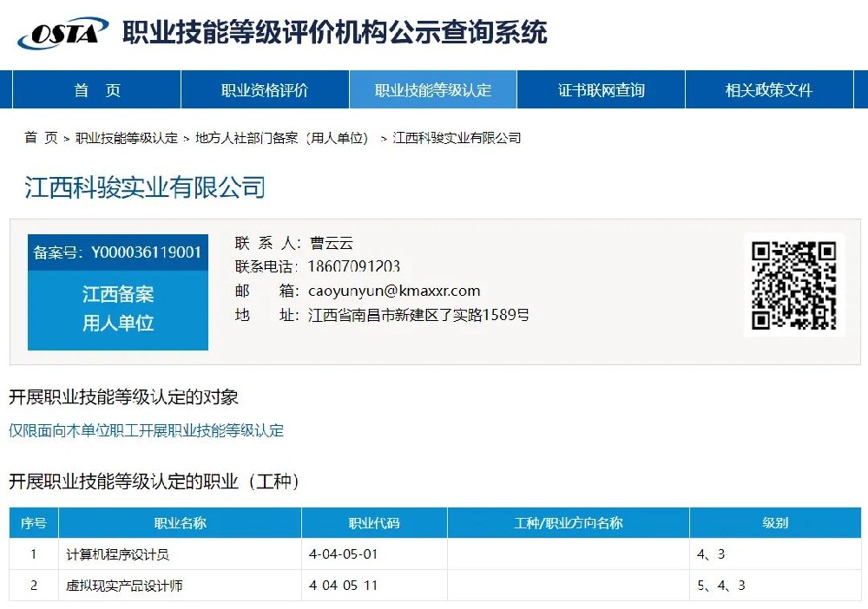Click the 工种/职业方向名称 column header
Screen dimensions: 868x609
[x=569, y=523]
